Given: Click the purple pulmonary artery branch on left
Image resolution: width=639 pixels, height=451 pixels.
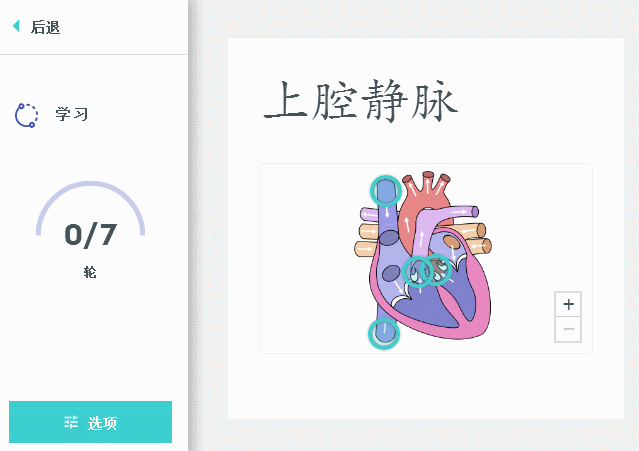Looking at the screenshot, I should 370,214.
